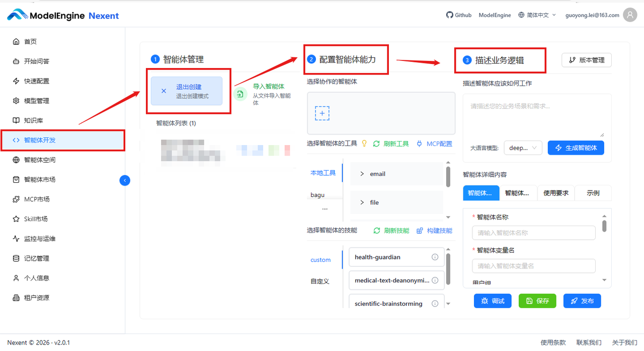Open Skill市场 from the sidebar
This screenshot has width=644, height=351.
37,219
